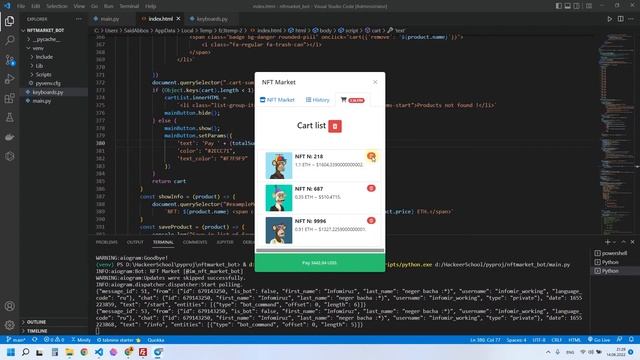The image size is (640, 360).
Task: Open the notifications bell in status bar
Action: [631, 340]
